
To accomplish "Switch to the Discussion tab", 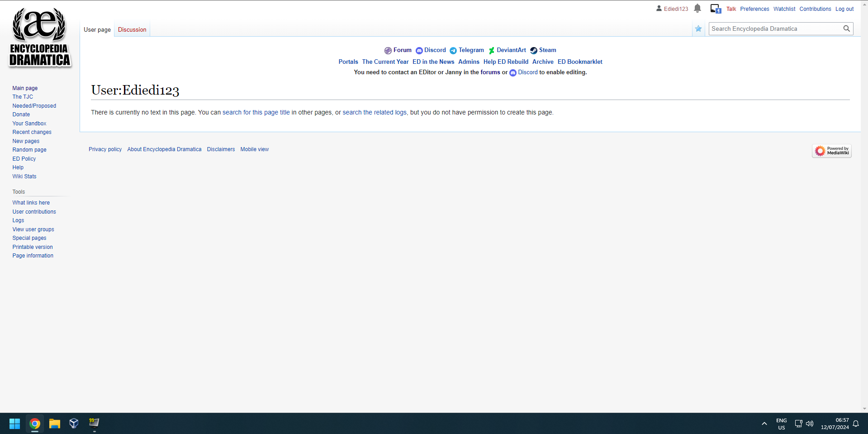I will [x=132, y=30].
